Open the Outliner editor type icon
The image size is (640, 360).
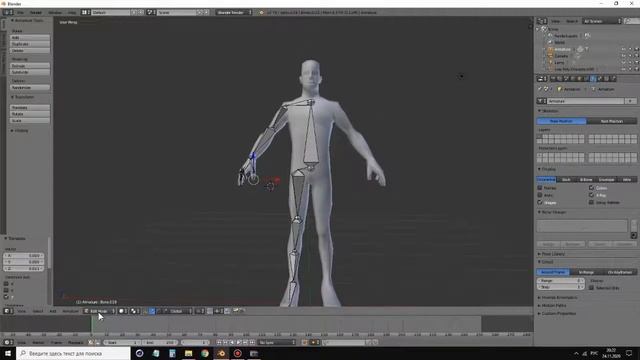tap(542, 21)
